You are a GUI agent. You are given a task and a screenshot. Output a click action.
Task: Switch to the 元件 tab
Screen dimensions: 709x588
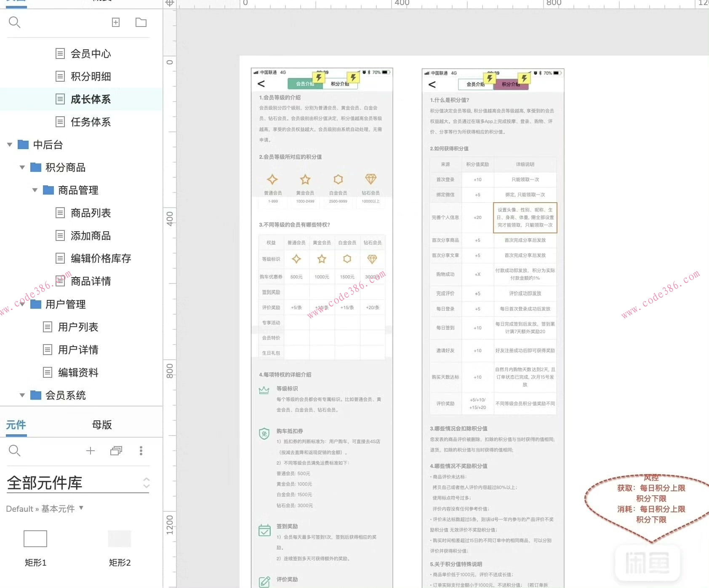tap(16, 425)
